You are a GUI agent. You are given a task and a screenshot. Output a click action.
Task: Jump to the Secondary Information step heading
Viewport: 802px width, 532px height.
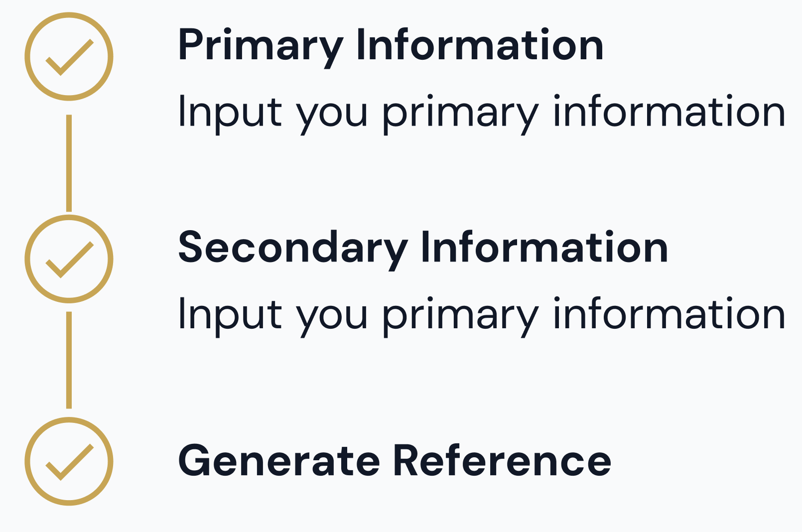pos(423,248)
